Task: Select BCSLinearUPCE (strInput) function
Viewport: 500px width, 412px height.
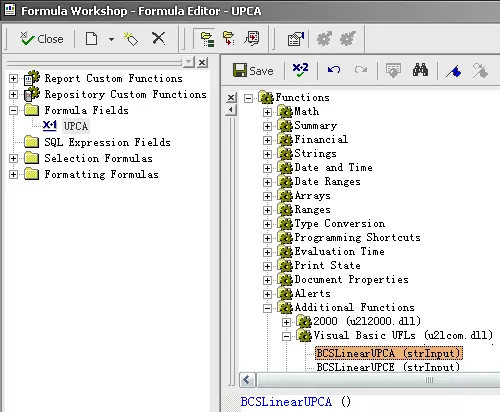Action: [388, 367]
